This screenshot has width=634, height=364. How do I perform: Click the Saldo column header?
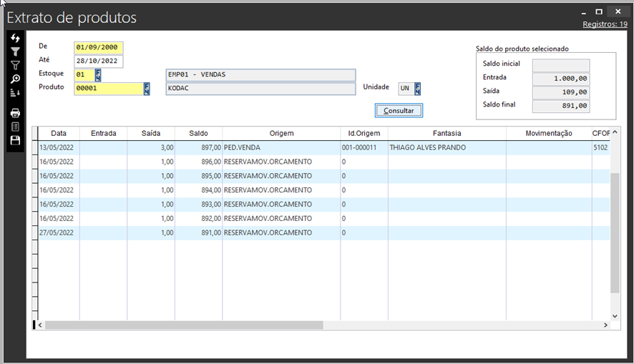[x=198, y=133]
